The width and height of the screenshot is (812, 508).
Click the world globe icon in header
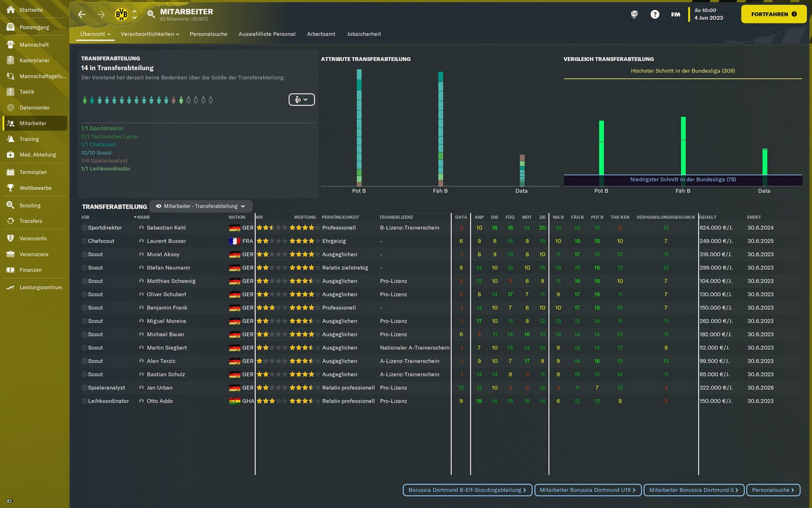[x=634, y=14]
